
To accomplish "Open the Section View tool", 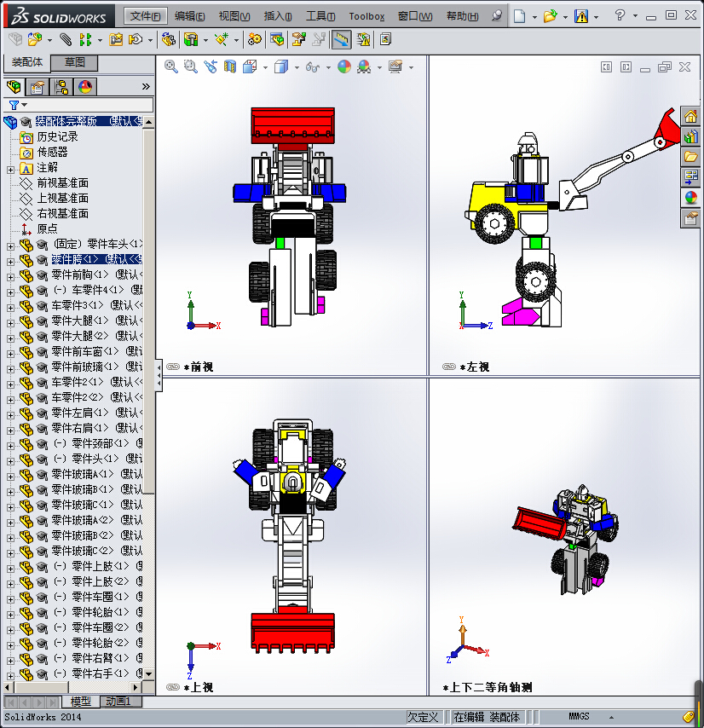I will click(x=230, y=66).
